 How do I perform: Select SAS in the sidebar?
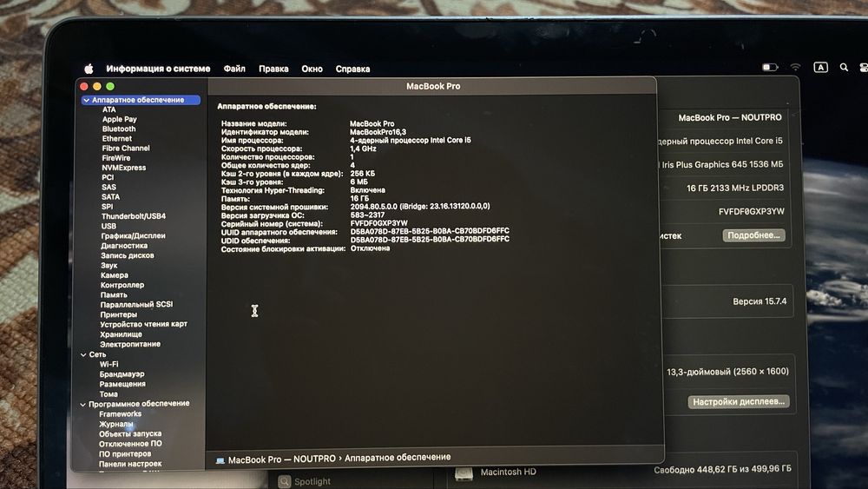click(x=109, y=188)
